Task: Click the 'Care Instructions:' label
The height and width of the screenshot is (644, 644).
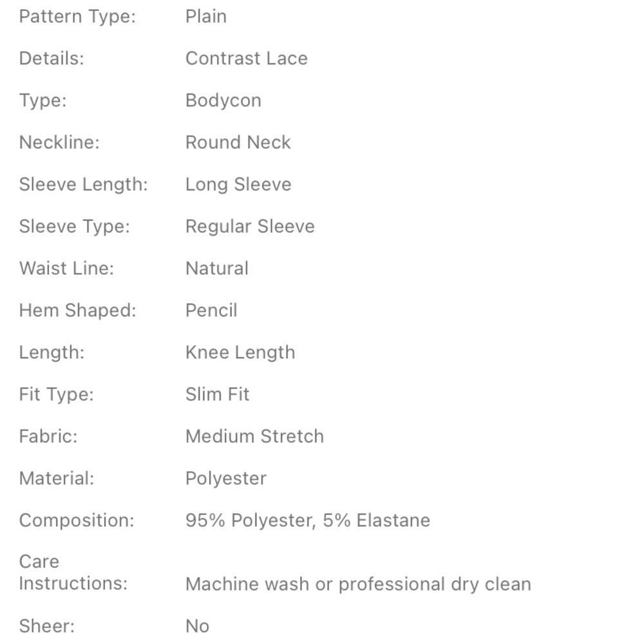Action: 73,572
